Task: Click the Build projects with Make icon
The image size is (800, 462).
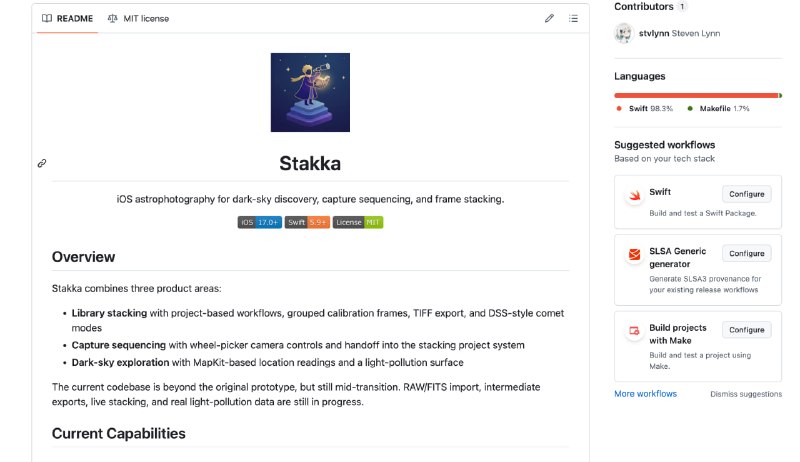Action: click(x=634, y=331)
